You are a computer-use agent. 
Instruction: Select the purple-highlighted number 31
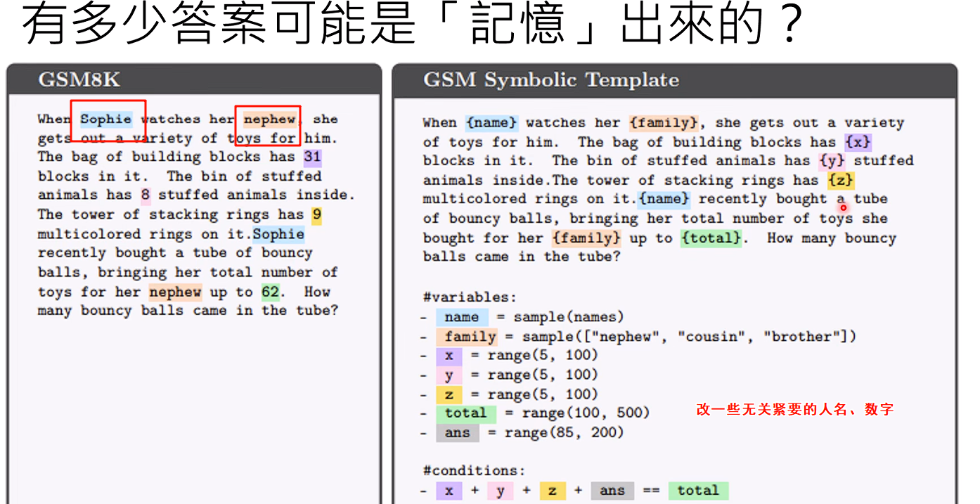312,157
